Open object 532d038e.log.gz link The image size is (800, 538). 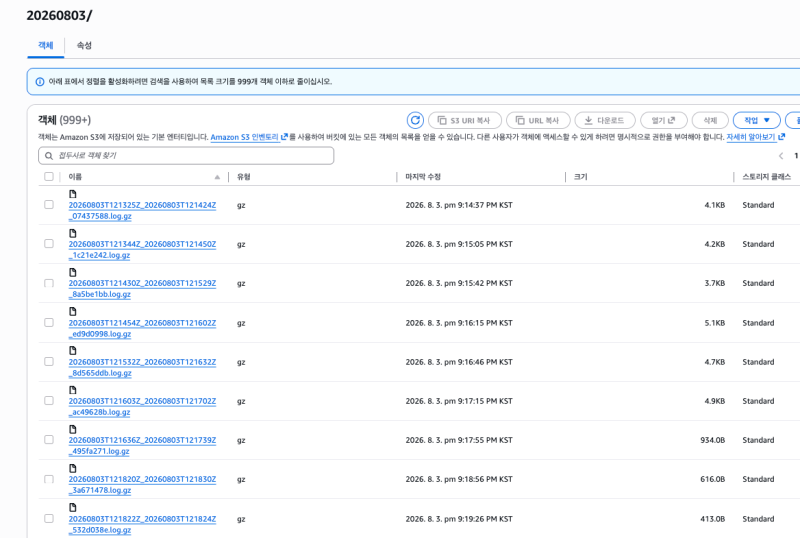(x=142, y=524)
